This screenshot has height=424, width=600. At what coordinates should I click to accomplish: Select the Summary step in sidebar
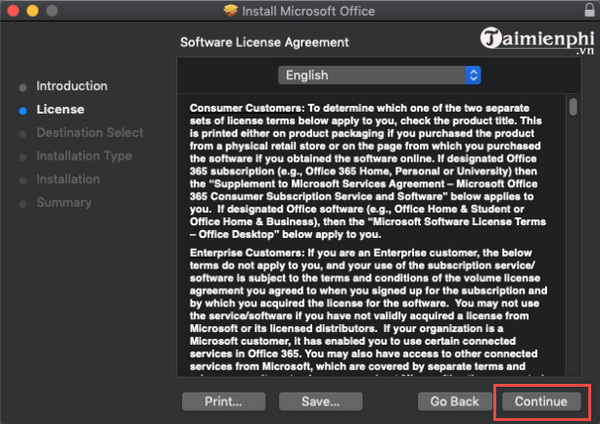tap(64, 203)
